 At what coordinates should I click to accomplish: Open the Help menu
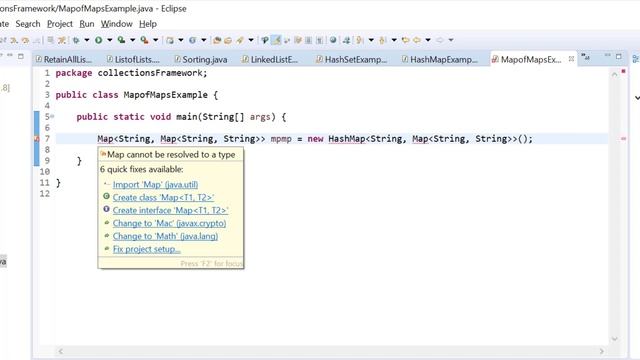pos(148,24)
